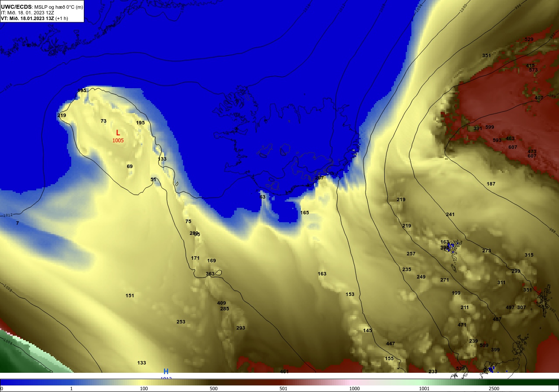Click the height value 211
This screenshot has height=392, width=559.
[465, 308]
